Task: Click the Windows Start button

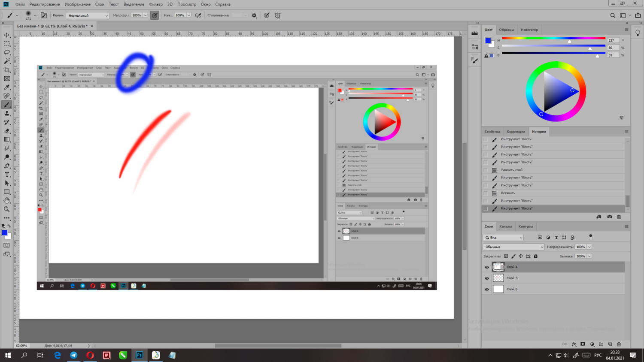Action: (x=8, y=355)
